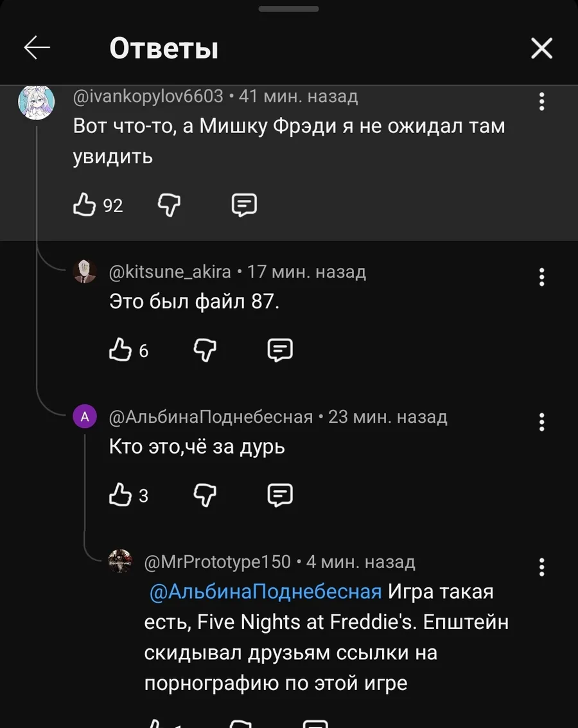
Task: Open options menu for kitsune_akira's reply
Action: pyautogui.click(x=542, y=276)
